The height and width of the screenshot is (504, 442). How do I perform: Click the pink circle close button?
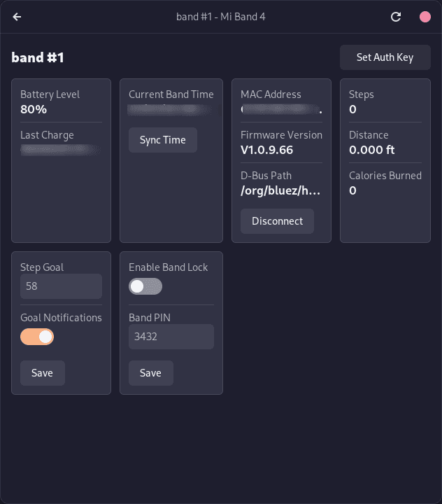(425, 17)
